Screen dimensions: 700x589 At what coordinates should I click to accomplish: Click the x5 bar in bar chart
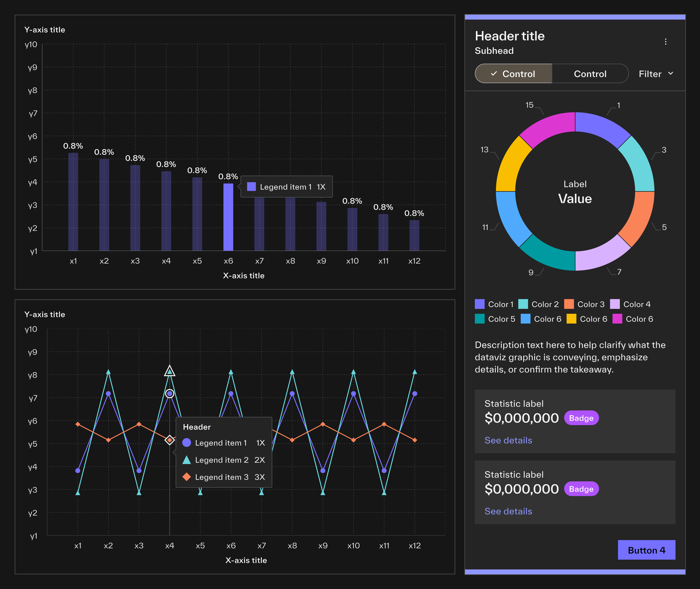(x=197, y=214)
